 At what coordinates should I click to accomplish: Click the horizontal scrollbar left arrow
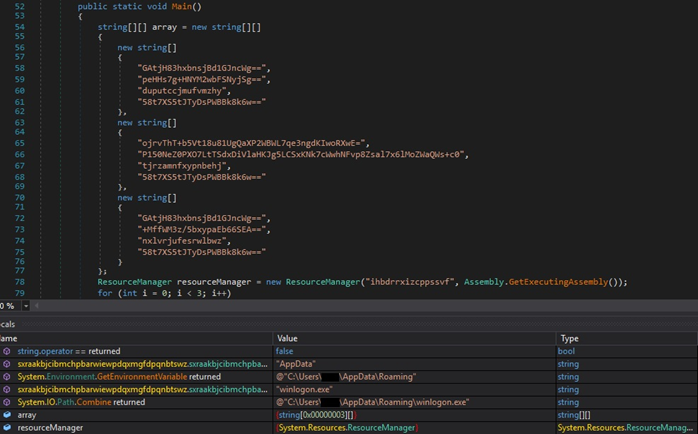point(37,306)
